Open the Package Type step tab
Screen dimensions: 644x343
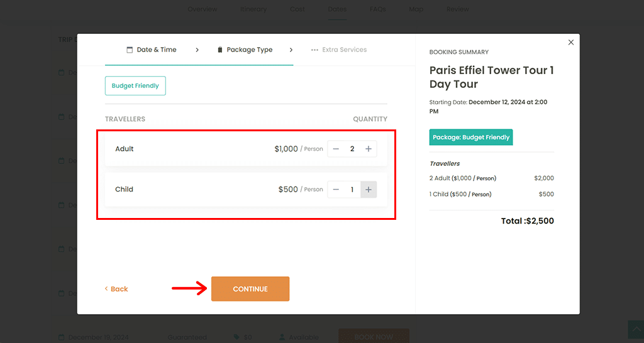(249, 50)
